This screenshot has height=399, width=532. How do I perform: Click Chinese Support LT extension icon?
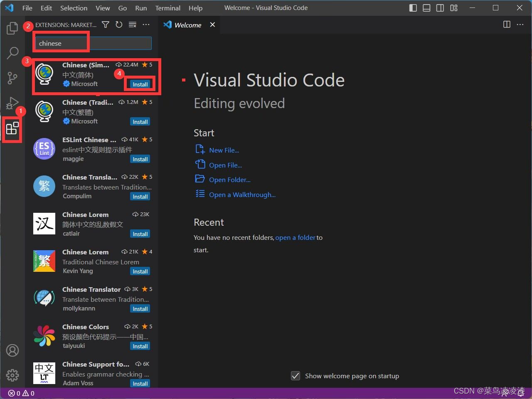[44, 373]
